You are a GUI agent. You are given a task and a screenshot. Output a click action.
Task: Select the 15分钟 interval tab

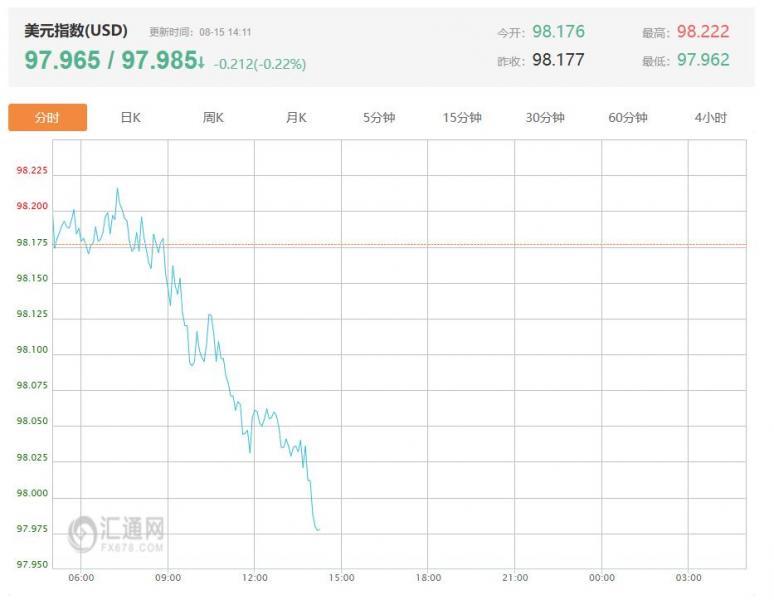coord(462,118)
